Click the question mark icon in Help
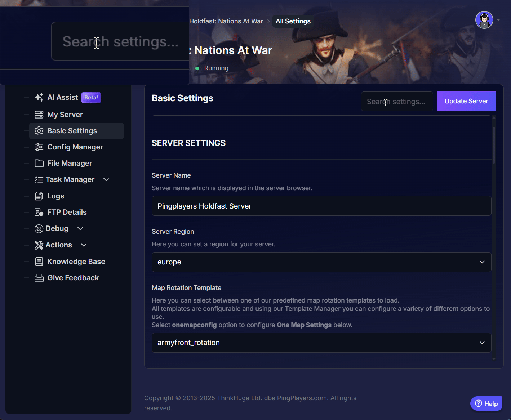 [x=479, y=403]
